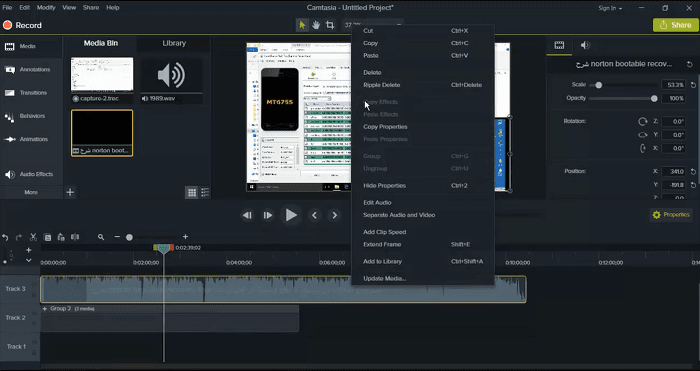Image resolution: width=700 pixels, height=371 pixels.
Task: Zoom out timeline with minus button
Action: (x=117, y=237)
